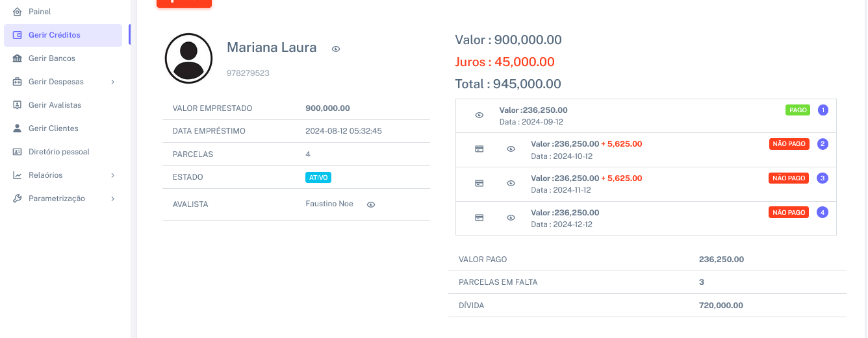868x338 pixels.
Task: View paid installment dated 2024-09-12 eye icon
Action: tap(479, 115)
